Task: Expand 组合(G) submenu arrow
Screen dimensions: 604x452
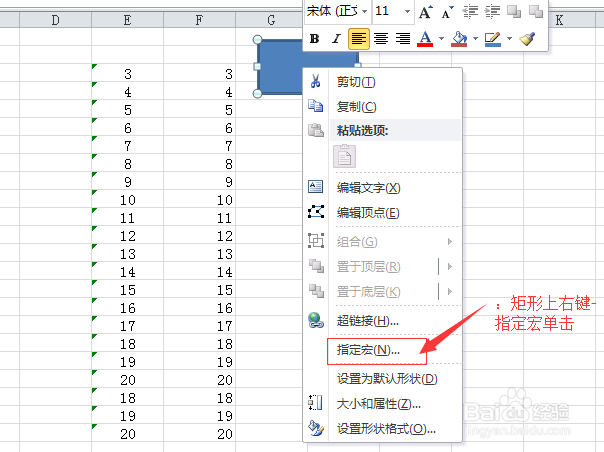Action: pos(450,242)
